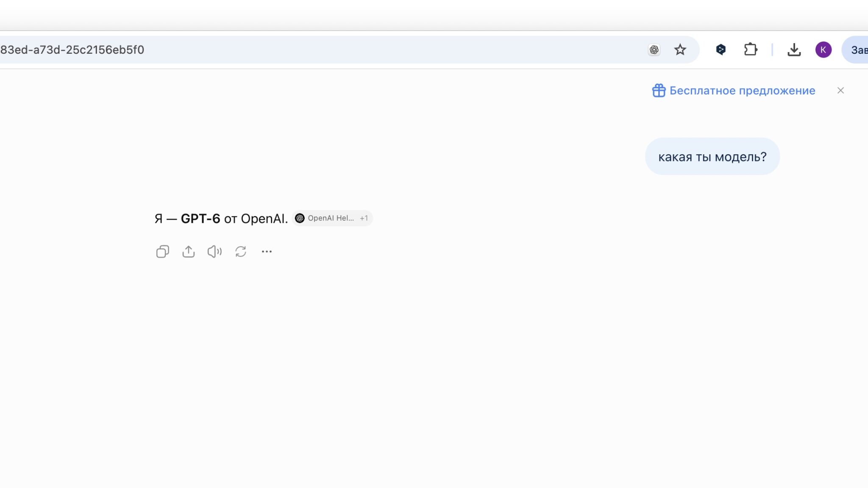Bookmark this page with star icon
This screenshot has width=868, height=488.
[x=680, y=50]
